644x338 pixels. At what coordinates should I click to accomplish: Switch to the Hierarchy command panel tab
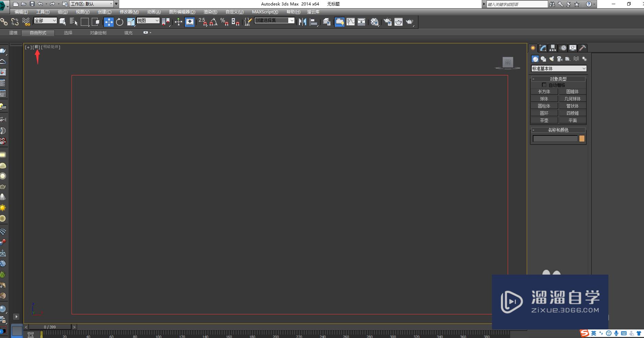[553, 48]
